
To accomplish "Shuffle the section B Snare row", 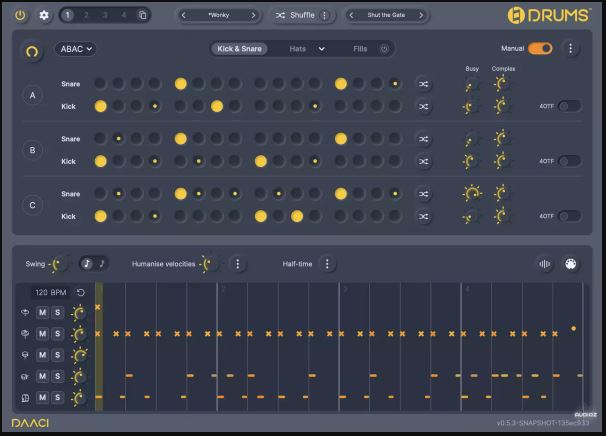I will [423, 139].
